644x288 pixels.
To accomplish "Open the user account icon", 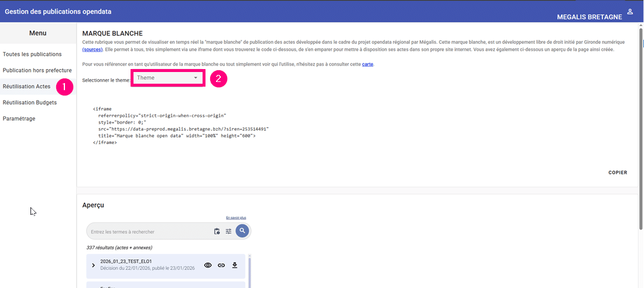I will point(630,12).
